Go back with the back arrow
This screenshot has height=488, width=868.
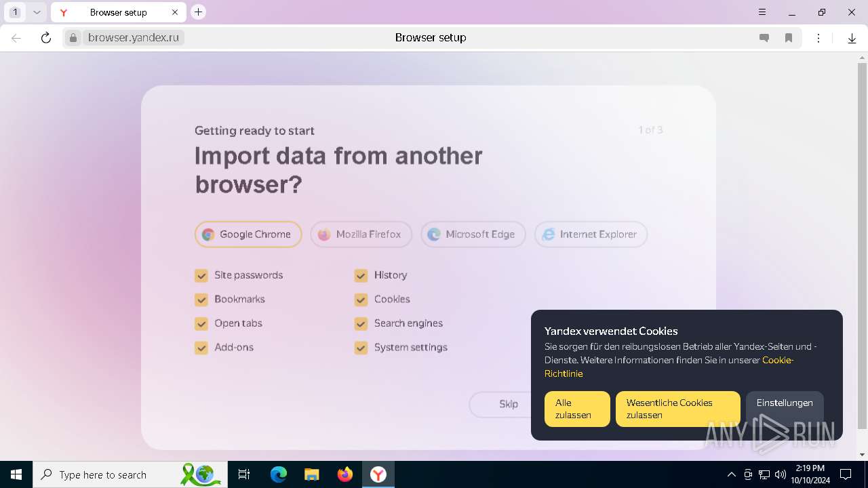16,38
